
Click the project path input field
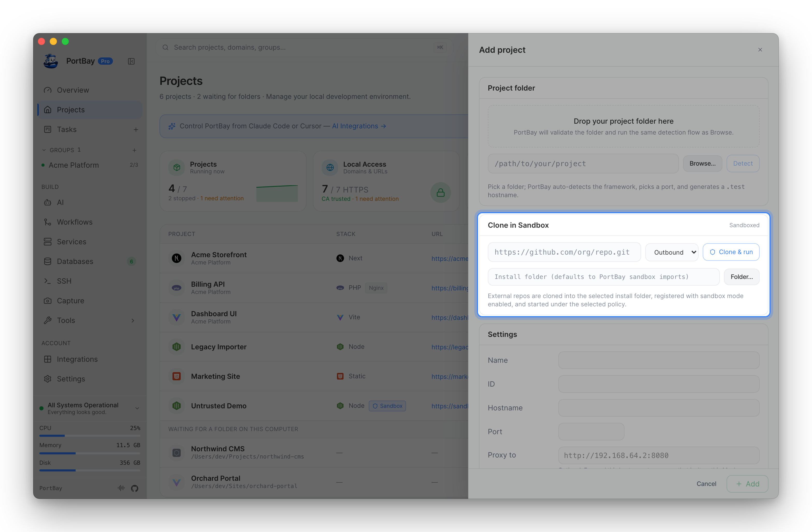(x=583, y=164)
